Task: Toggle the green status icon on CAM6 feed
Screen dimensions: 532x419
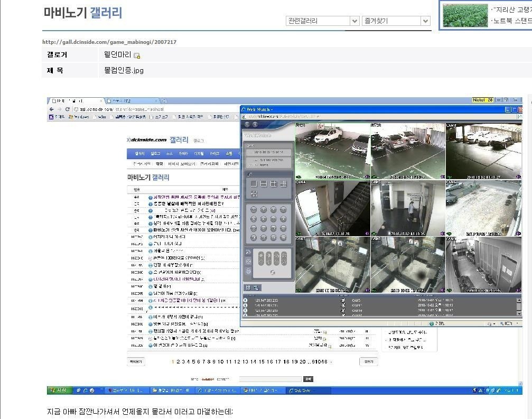Action: (449, 234)
